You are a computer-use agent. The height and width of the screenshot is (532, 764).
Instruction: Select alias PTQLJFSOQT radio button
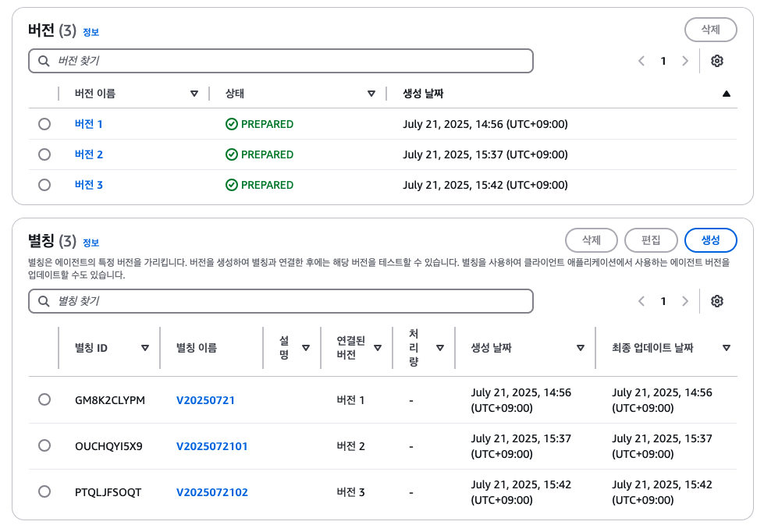click(44, 491)
